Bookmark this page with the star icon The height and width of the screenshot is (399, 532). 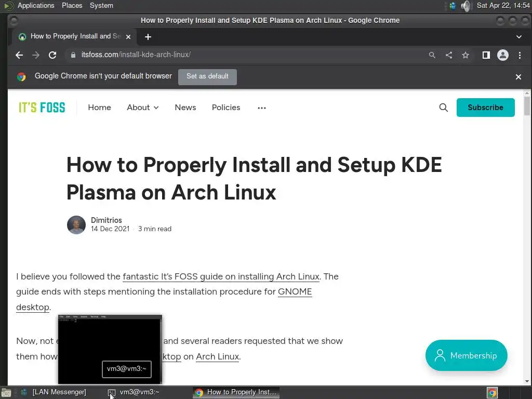465,55
